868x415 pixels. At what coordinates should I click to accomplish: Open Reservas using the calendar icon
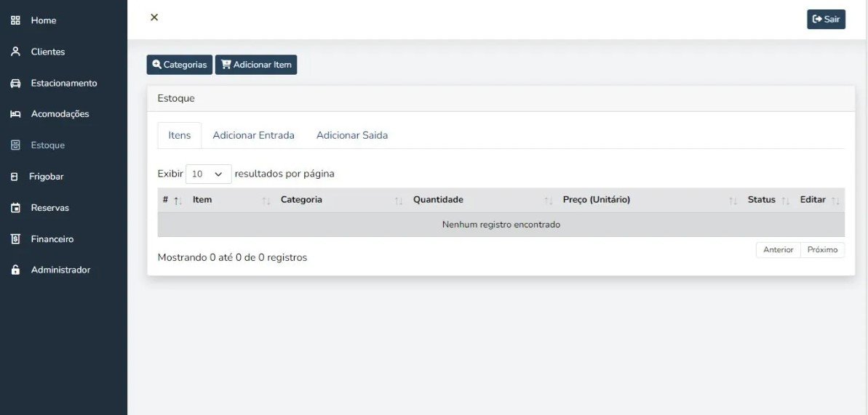point(15,208)
